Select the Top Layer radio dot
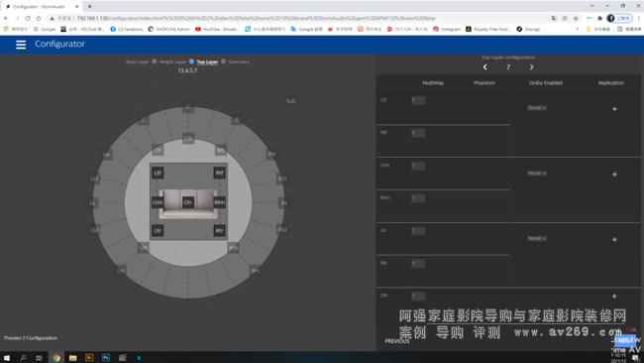 point(191,61)
